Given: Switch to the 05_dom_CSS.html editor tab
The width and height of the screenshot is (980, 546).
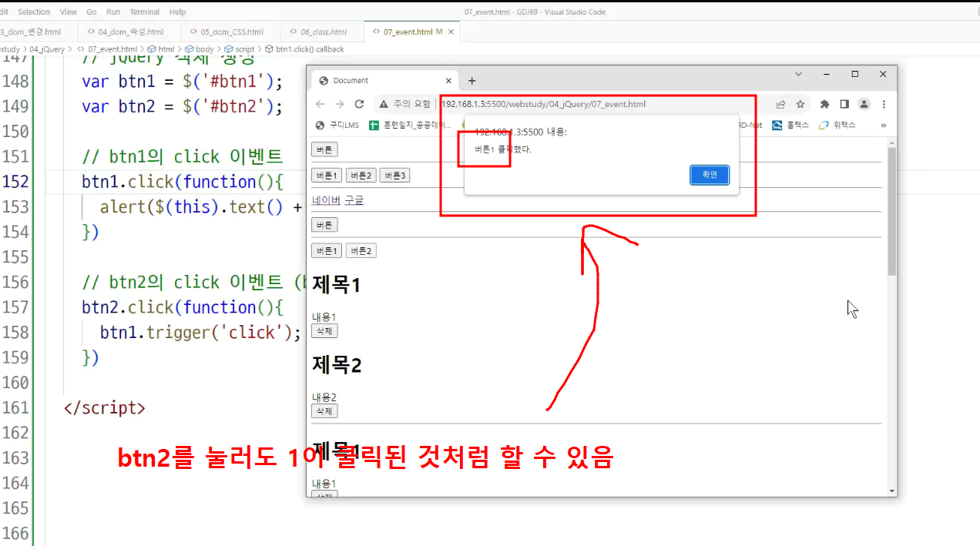Looking at the screenshot, I should [x=231, y=32].
